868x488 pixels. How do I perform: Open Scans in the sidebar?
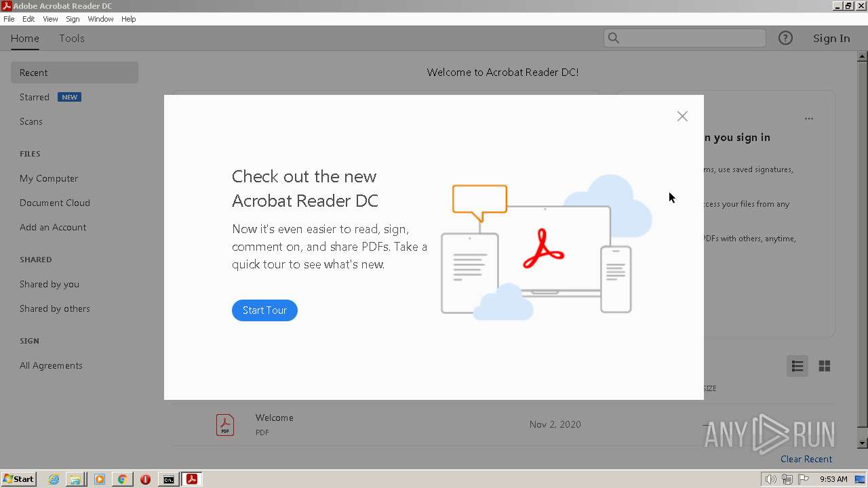[x=31, y=121]
